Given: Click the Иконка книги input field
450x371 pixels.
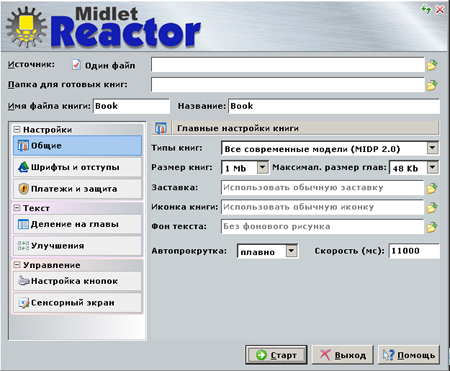Looking at the screenshot, I should click(322, 207).
